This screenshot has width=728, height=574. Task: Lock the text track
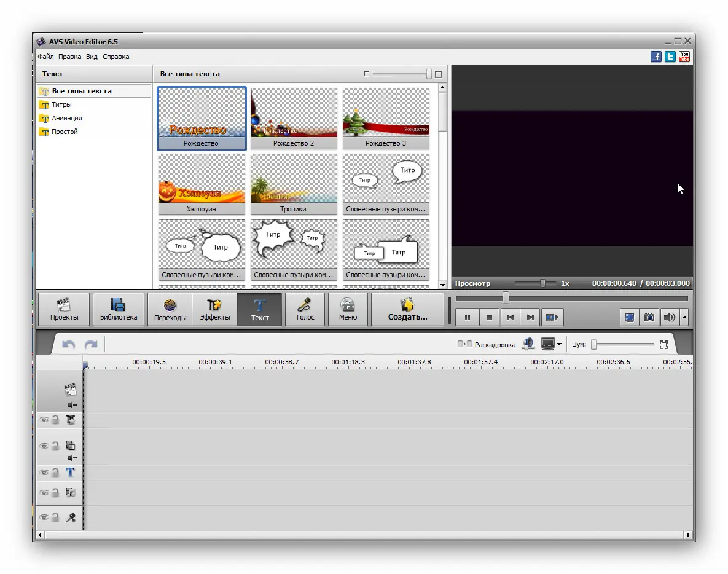(x=55, y=473)
